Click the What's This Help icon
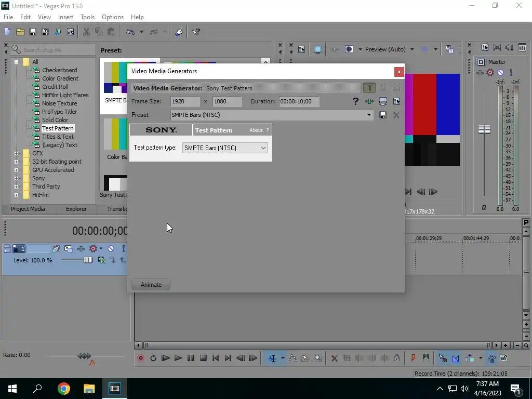 196,32
